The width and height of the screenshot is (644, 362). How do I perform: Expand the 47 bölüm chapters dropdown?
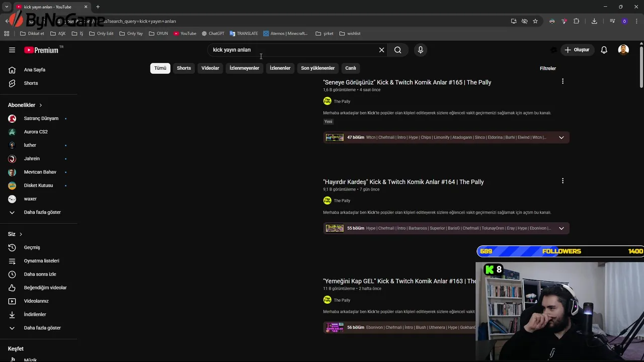pyautogui.click(x=561, y=137)
